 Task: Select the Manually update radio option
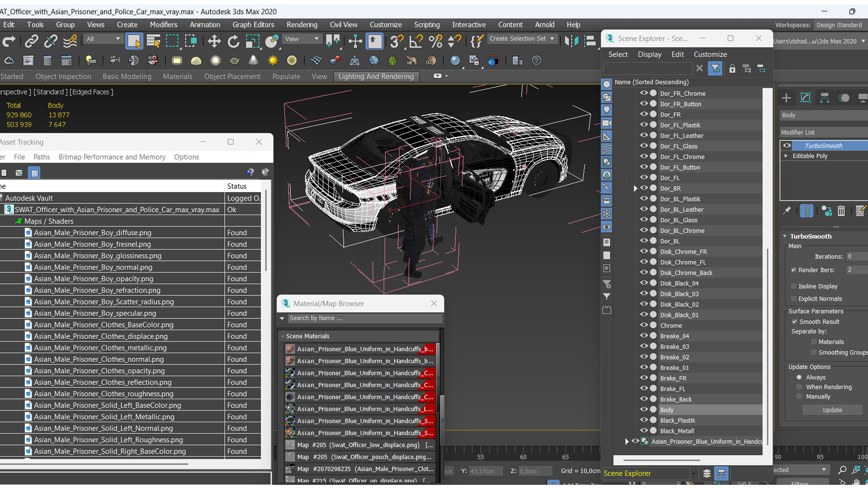pos(799,396)
